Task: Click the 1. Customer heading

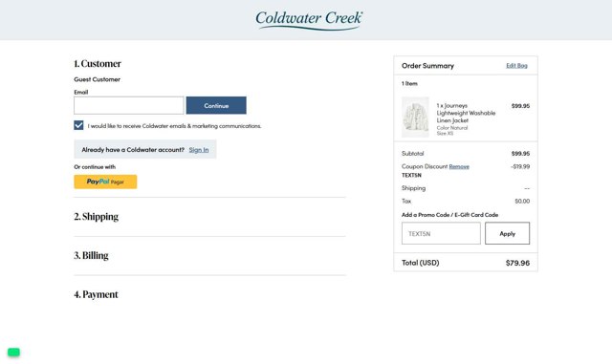Action: pyautogui.click(x=98, y=64)
